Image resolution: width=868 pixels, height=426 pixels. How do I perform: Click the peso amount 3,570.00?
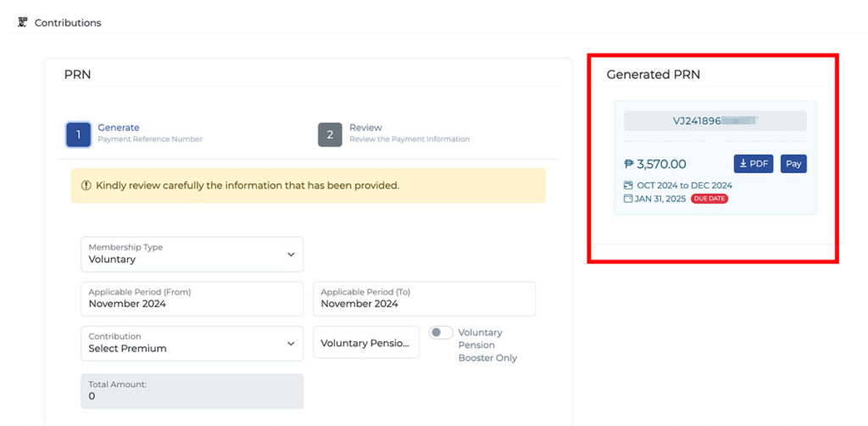[x=655, y=164]
